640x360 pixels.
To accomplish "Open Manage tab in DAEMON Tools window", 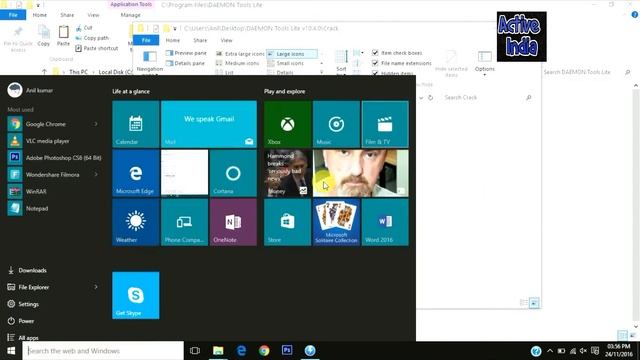I will (x=131, y=15).
